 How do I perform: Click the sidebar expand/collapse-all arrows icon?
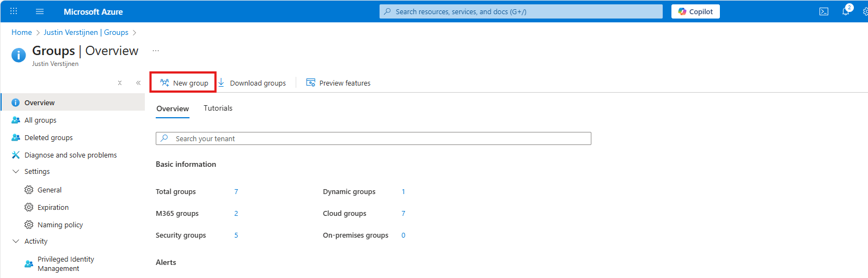click(x=120, y=83)
